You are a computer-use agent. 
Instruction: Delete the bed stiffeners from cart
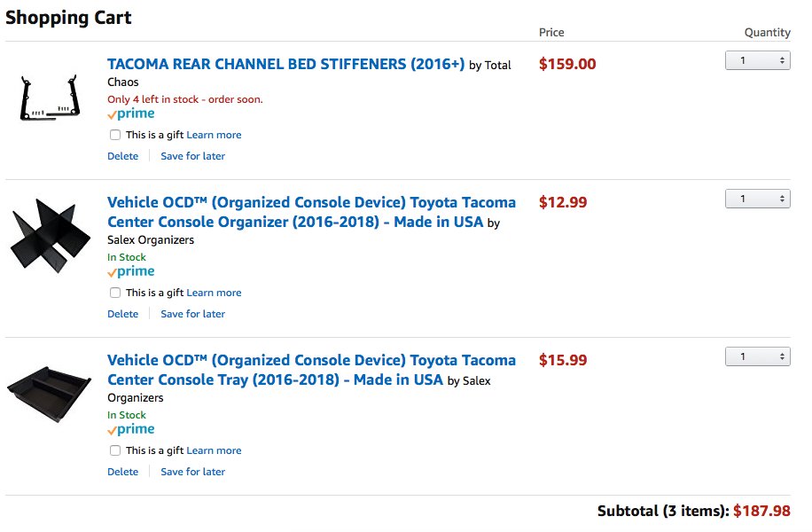[122, 156]
